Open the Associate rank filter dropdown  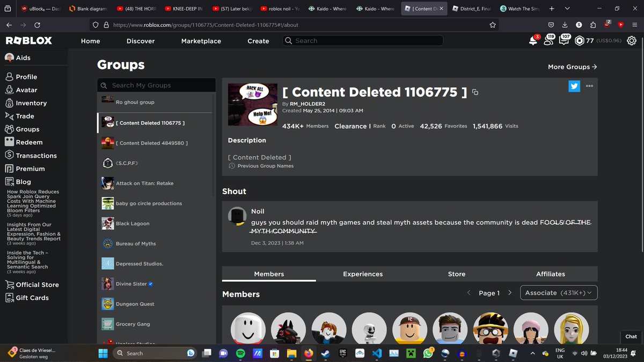(x=559, y=293)
